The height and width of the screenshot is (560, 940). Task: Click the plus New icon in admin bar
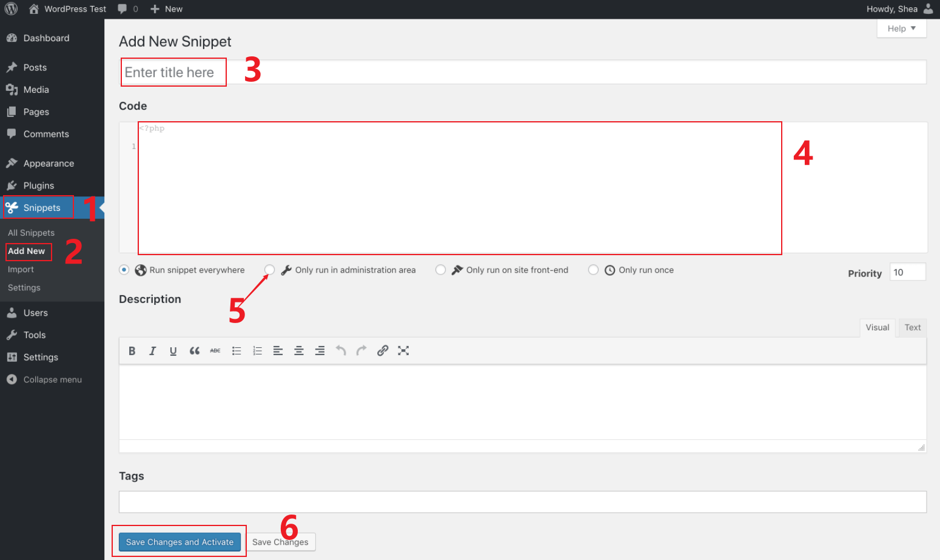pyautogui.click(x=155, y=9)
